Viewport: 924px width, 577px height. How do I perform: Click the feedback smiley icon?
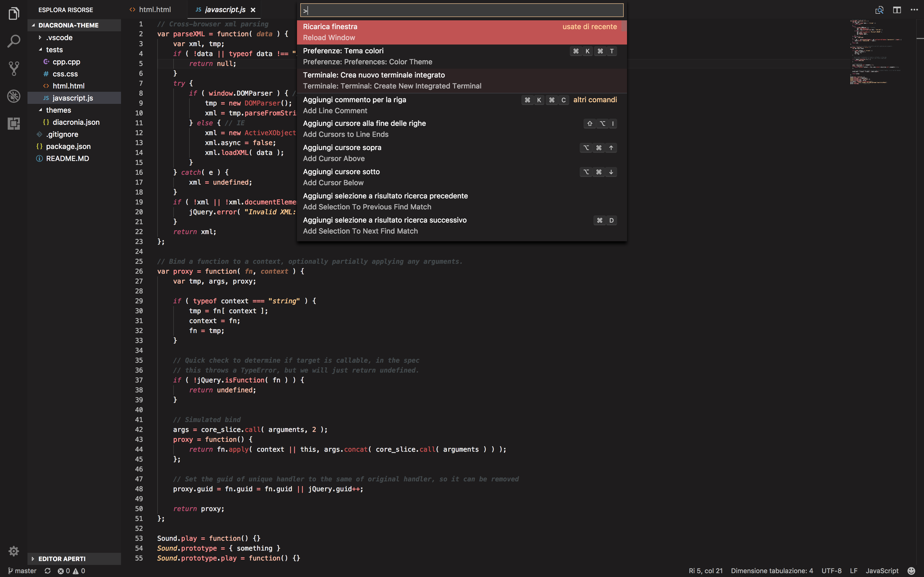coord(911,571)
